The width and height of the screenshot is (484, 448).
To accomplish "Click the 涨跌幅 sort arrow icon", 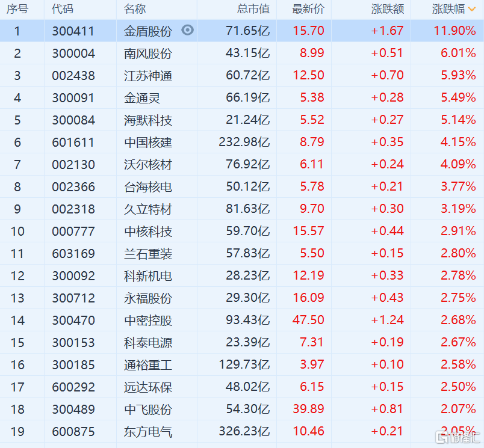I will [471, 9].
